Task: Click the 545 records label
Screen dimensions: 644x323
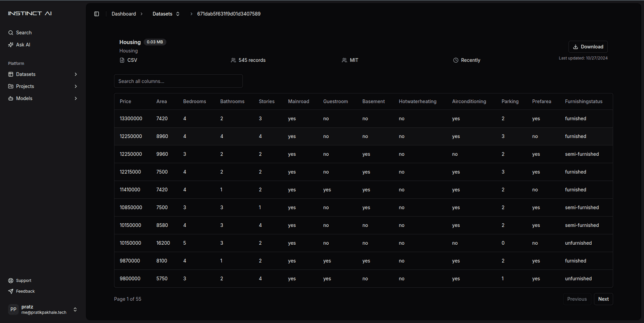Action: 252,60
